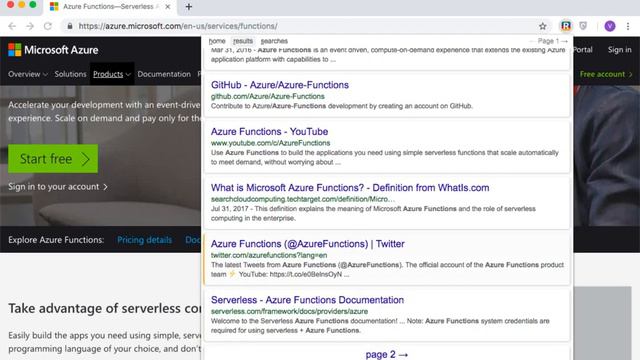The height and width of the screenshot is (360, 640).
Task: Click the Microsoft Azure logo
Action: point(53,50)
